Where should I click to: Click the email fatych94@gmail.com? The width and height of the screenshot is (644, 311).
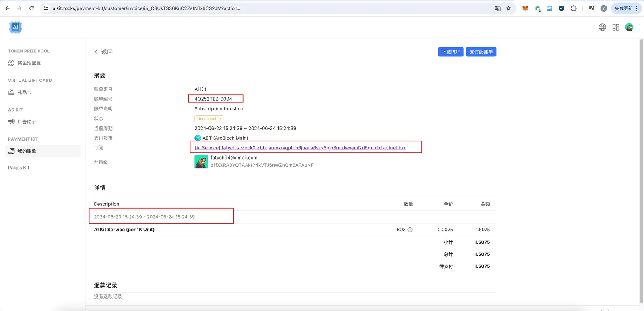coord(234,158)
